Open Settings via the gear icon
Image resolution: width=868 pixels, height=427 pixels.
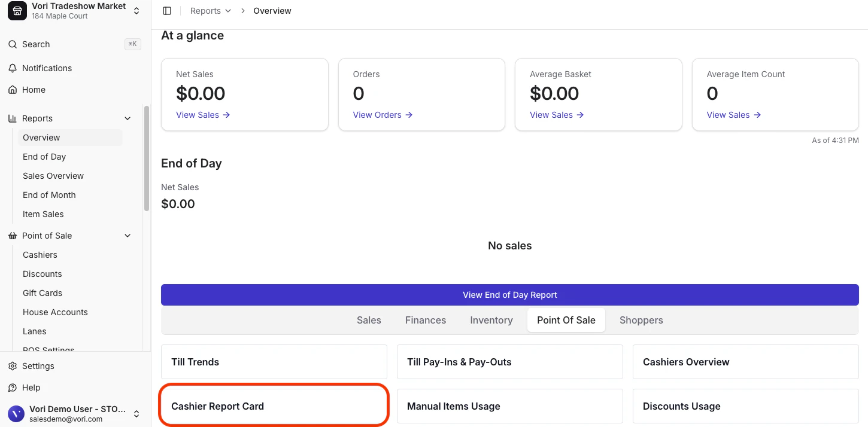[x=13, y=366]
